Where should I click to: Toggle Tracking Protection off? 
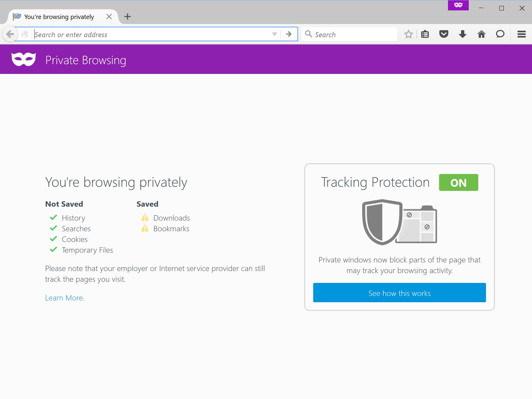pyautogui.click(x=458, y=183)
